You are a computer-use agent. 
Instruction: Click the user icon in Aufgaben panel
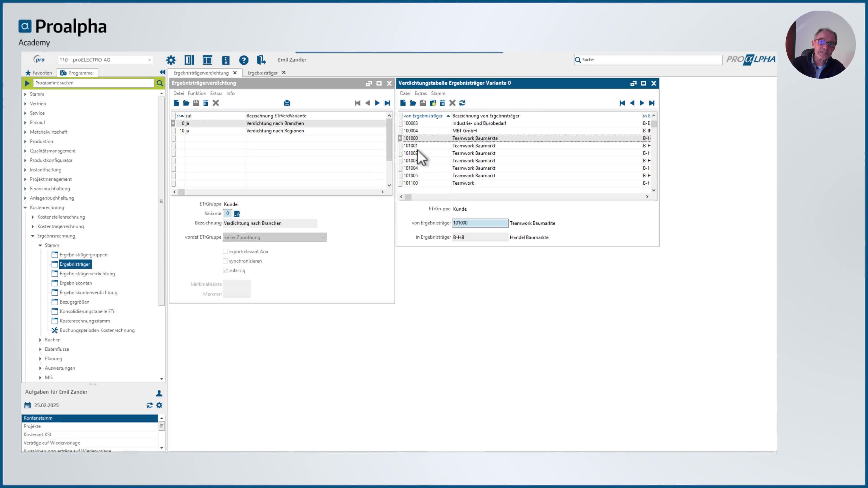click(x=159, y=393)
